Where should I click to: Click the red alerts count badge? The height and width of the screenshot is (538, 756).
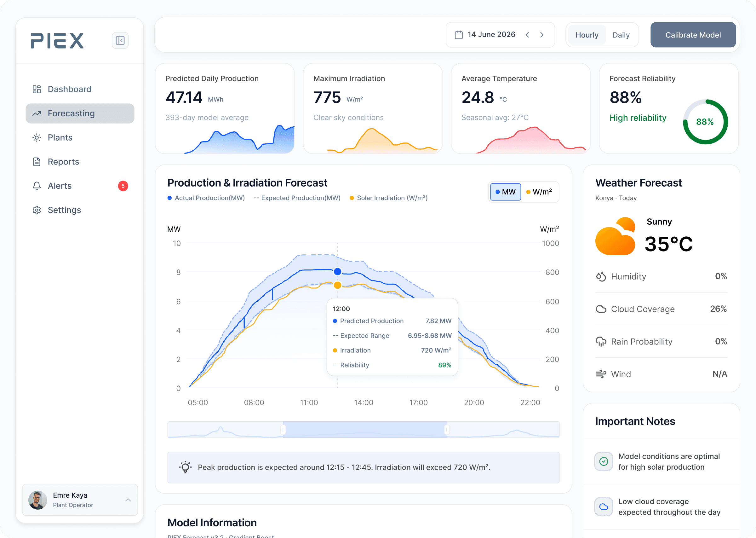pyautogui.click(x=123, y=186)
